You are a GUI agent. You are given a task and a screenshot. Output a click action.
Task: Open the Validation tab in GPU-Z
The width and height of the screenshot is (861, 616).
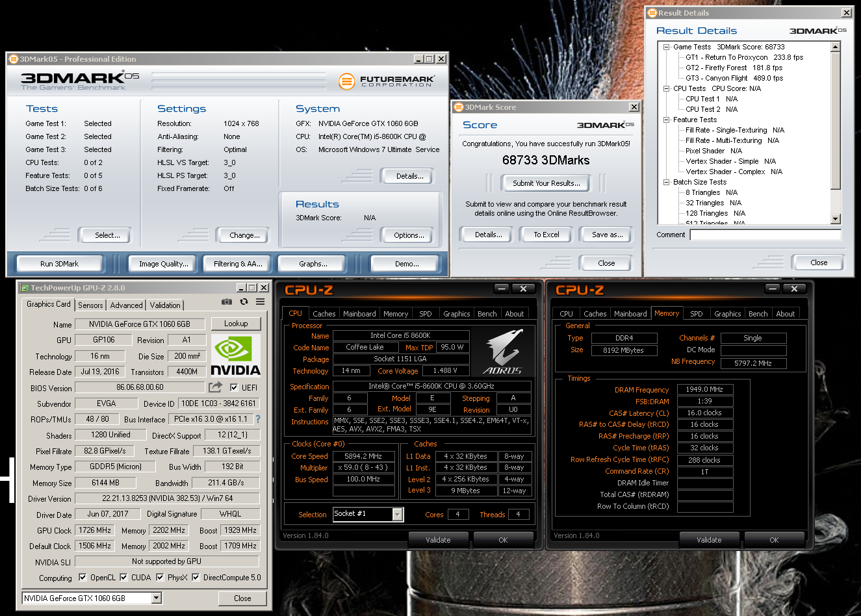pyautogui.click(x=165, y=305)
